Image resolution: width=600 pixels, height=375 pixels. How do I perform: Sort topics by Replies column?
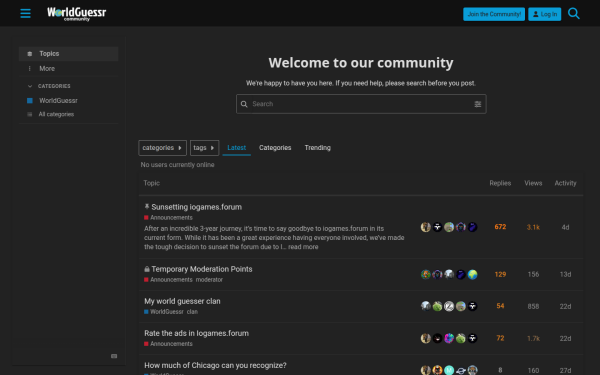[500, 183]
